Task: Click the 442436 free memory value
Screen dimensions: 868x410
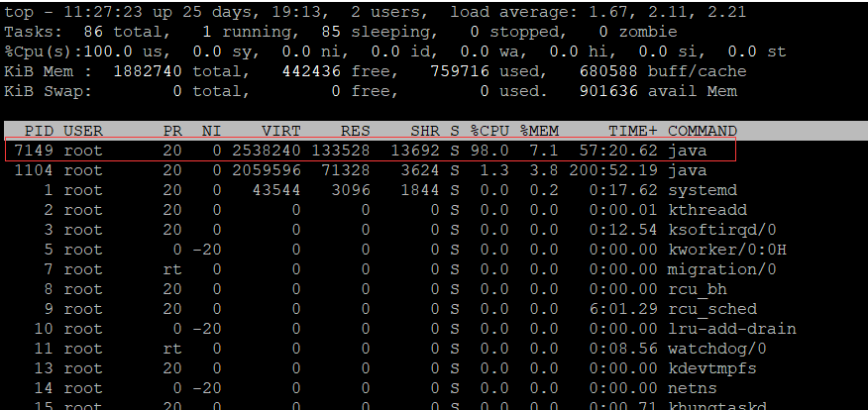Action: pos(311,72)
